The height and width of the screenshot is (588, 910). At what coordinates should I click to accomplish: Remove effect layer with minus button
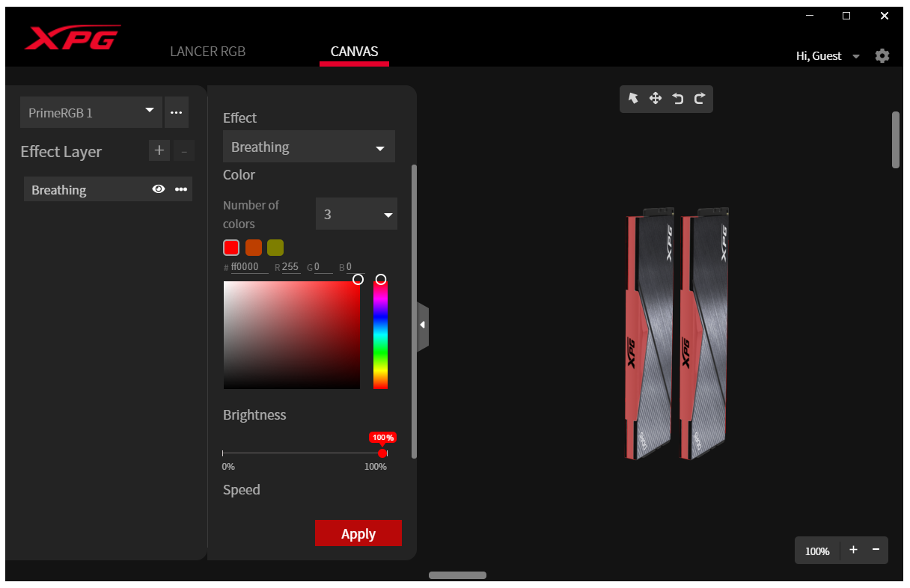[184, 150]
